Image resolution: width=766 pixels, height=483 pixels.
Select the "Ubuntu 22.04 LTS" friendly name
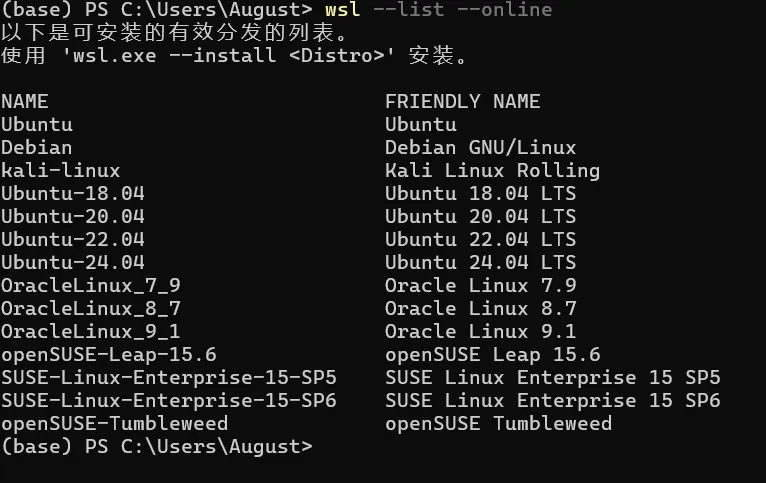pyautogui.click(x=480, y=240)
